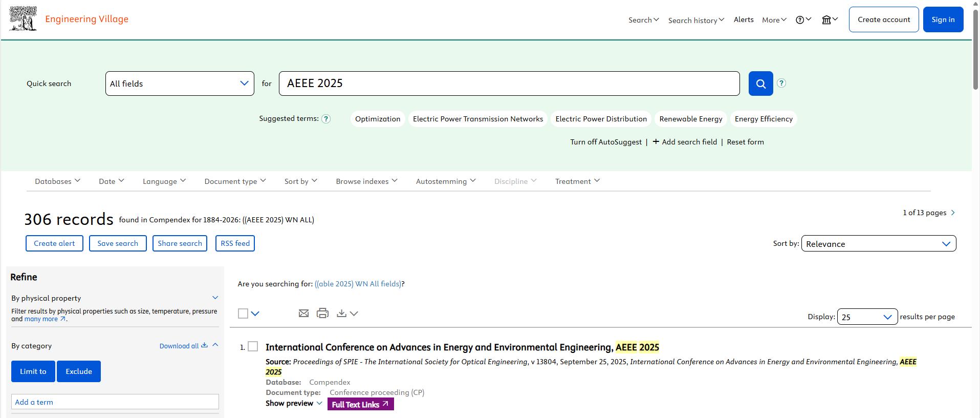Open the Document type filter menu
This screenshot has height=418, width=980.
pyautogui.click(x=235, y=181)
